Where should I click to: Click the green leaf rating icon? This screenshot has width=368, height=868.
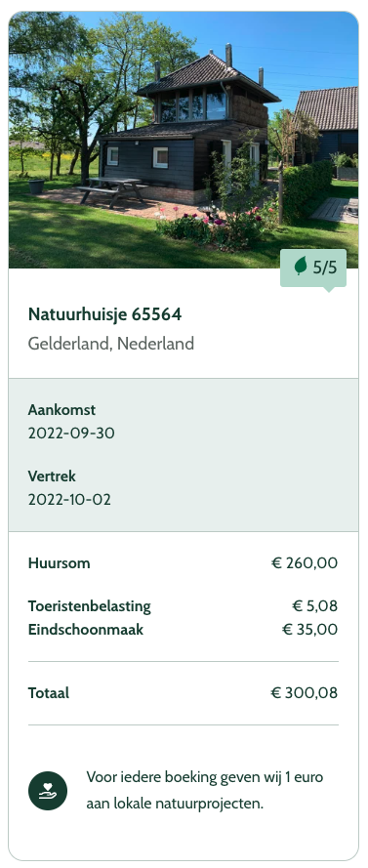click(x=301, y=267)
